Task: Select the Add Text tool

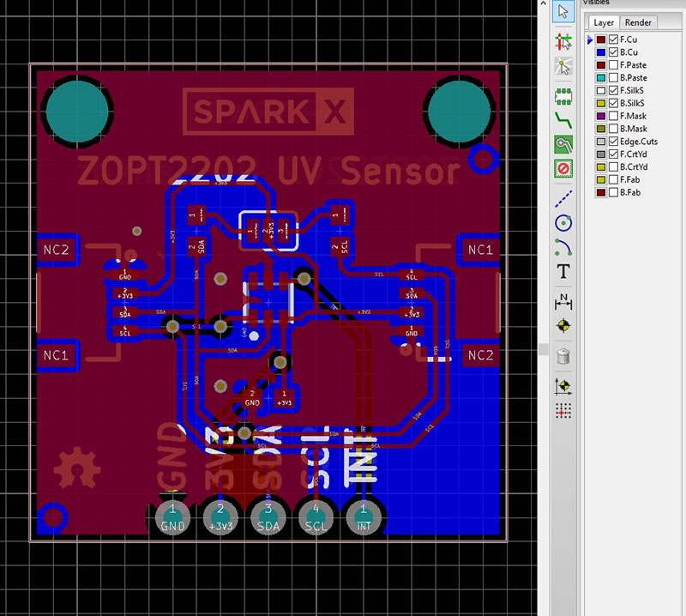Action: coord(563,271)
